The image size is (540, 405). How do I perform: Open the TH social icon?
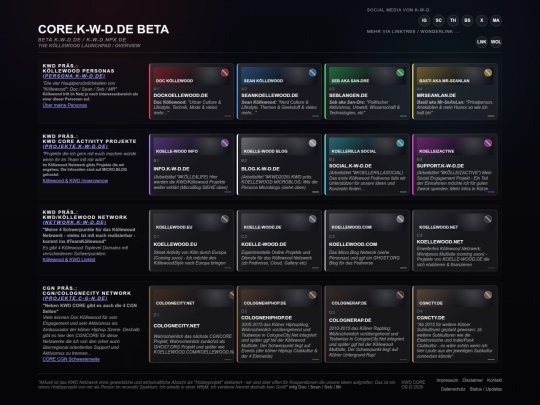click(x=453, y=21)
